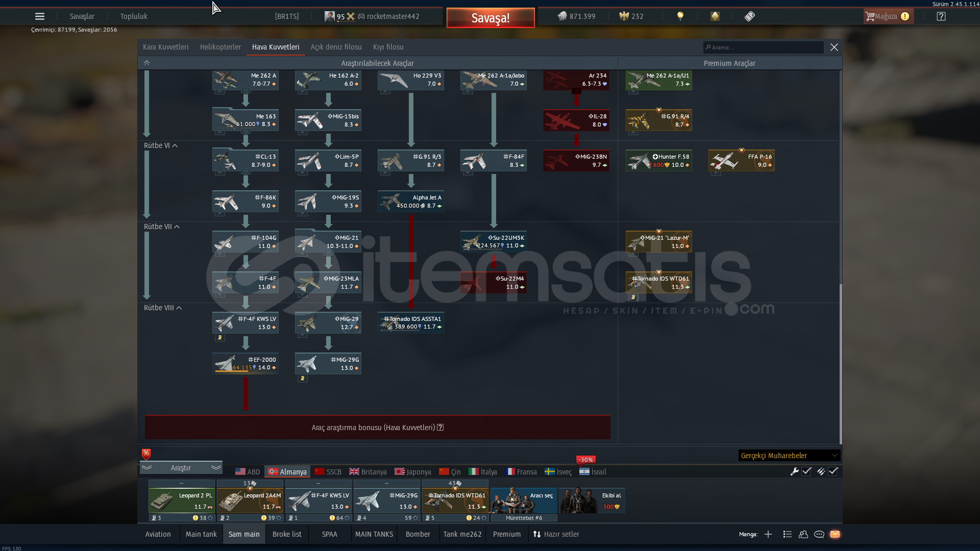980x551 pixels.
Task: Open the Mağaza store button
Action: coord(888,16)
